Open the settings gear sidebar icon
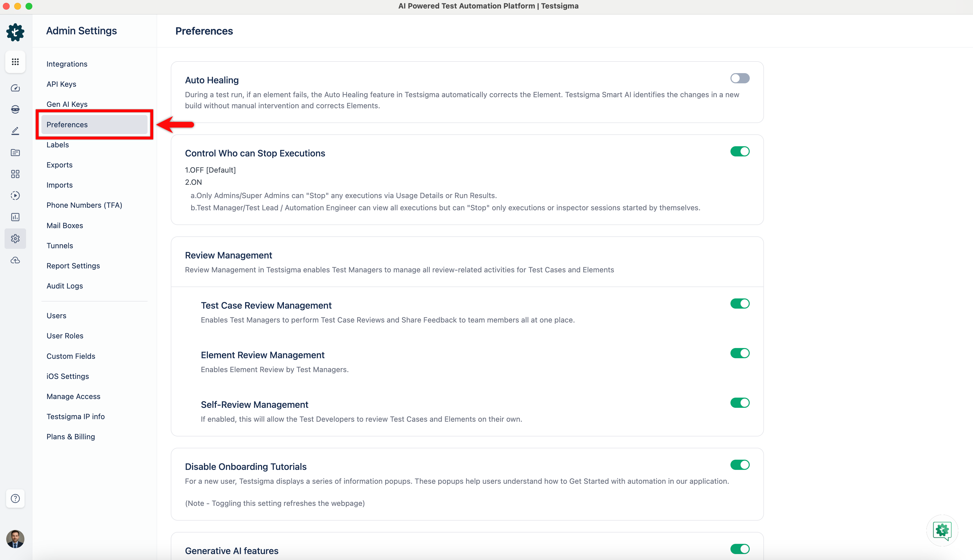The height and width of the screenshot is (560, 973). click(x=15, y=238)
